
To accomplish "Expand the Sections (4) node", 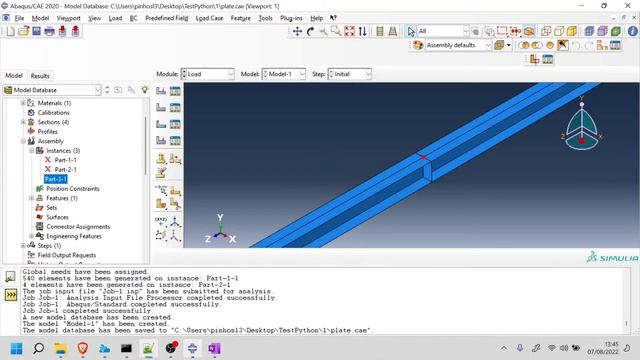I will [x=23, y=122].
